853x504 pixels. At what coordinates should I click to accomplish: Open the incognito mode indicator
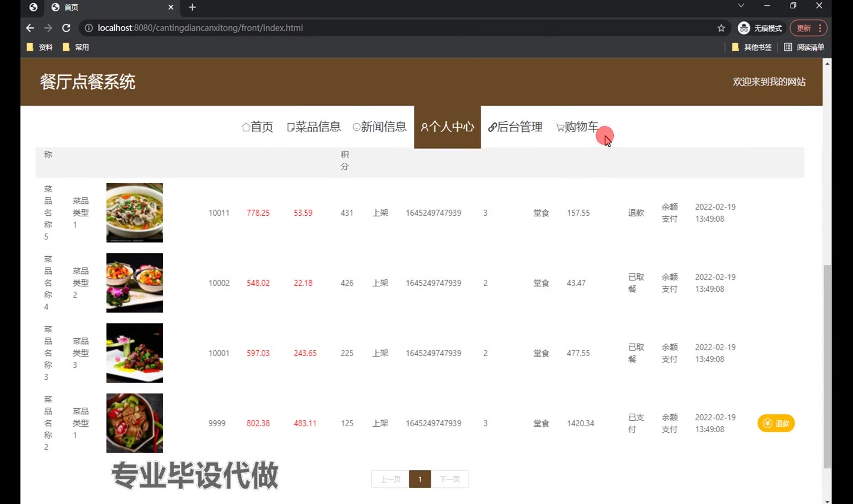(x=760, y=28)
